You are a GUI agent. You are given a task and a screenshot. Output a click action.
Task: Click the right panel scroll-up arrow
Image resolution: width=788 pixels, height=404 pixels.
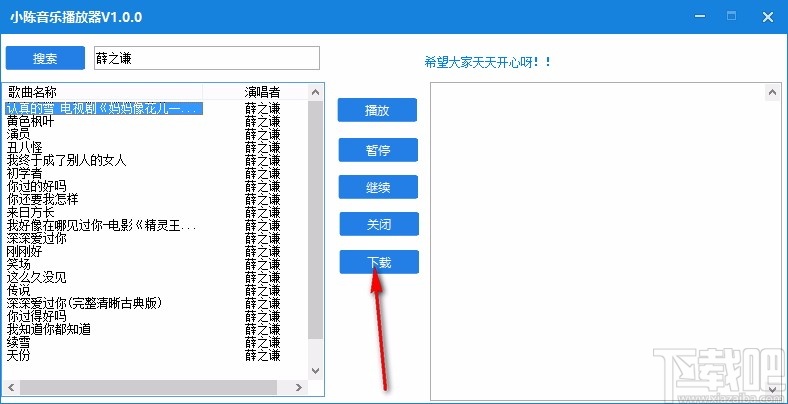point(772,92)
